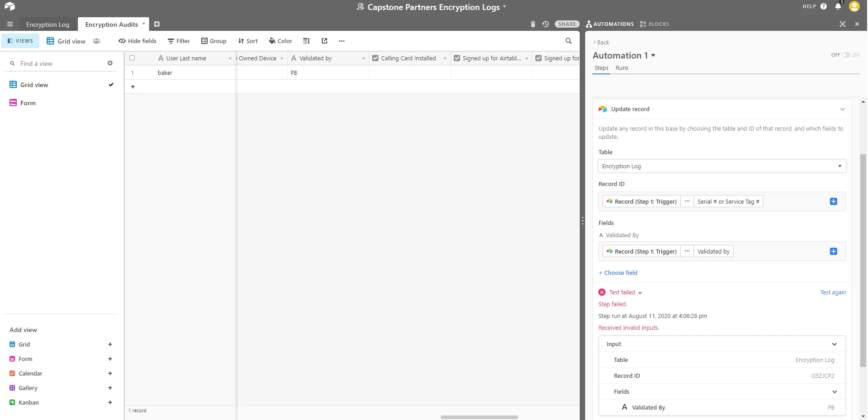Add a new Kanban view
The height and width of the screenshot is (420, 868).
pyautogui.click(x=110, y=402)
